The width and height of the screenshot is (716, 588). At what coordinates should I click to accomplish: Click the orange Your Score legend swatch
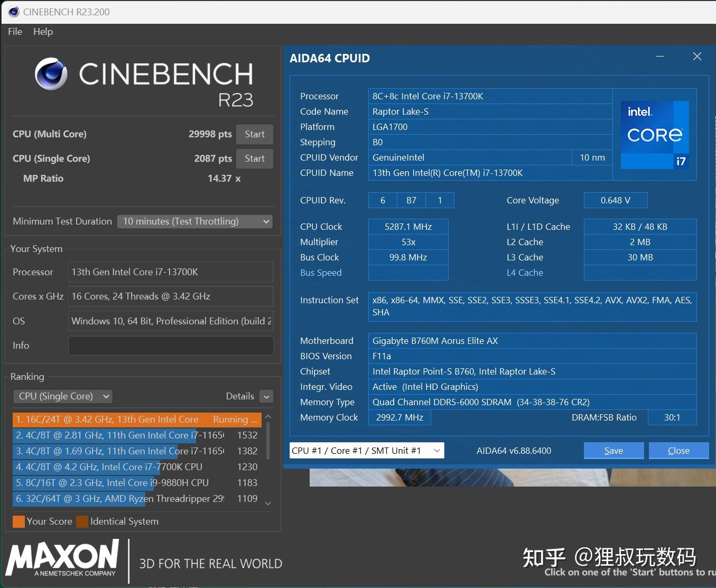pyautogui.click(x=18, y=521)
